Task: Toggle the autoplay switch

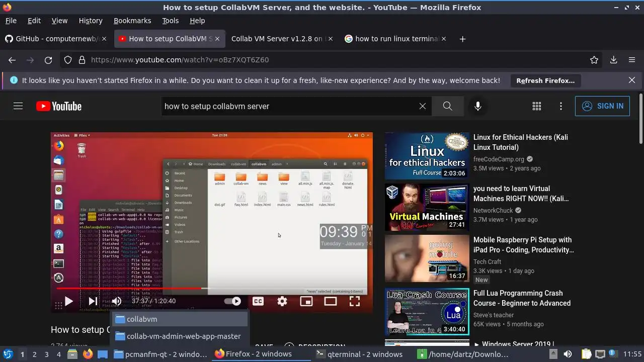Action: click(232, 301)
